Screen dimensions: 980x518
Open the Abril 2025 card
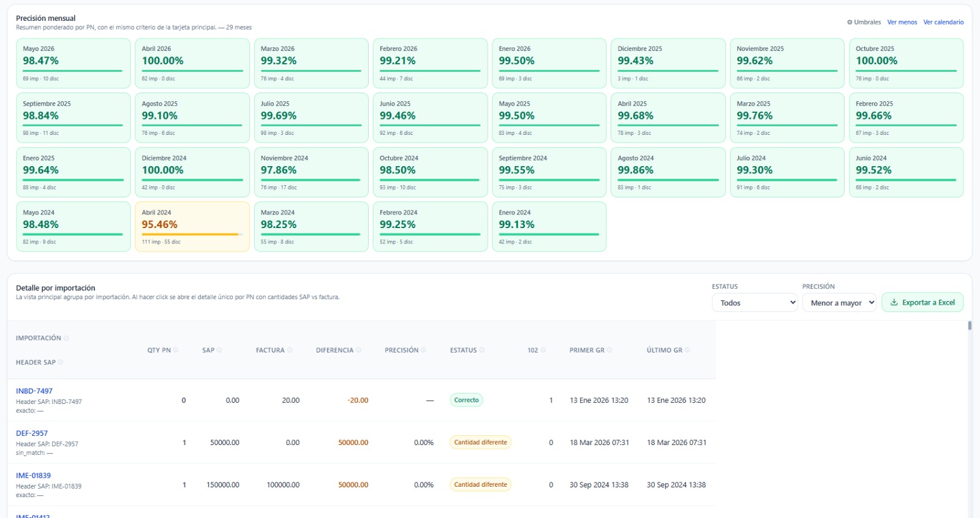(668, 118)
